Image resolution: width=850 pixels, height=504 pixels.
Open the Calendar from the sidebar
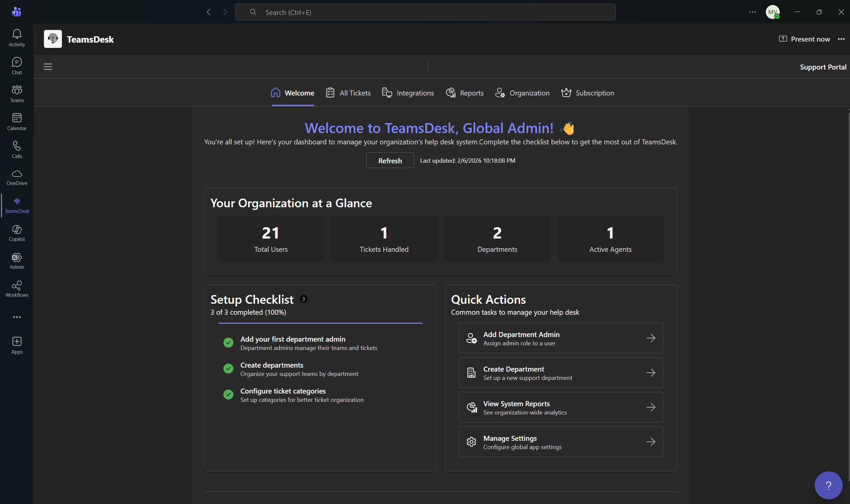(x=17, y=121)
